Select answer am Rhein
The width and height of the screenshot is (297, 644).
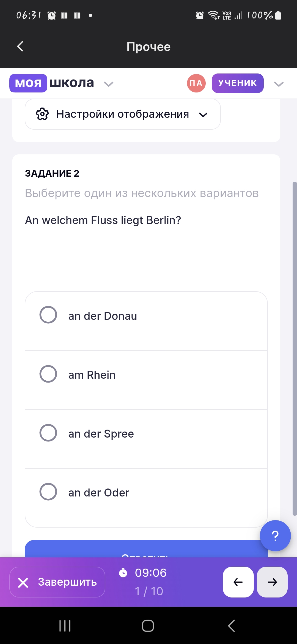pyautogui.click(x=146, y=380)
